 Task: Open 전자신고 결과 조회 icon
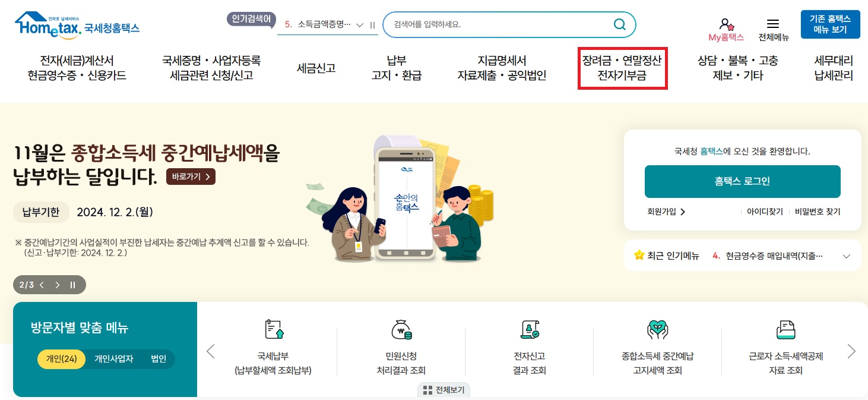point(529,329)
